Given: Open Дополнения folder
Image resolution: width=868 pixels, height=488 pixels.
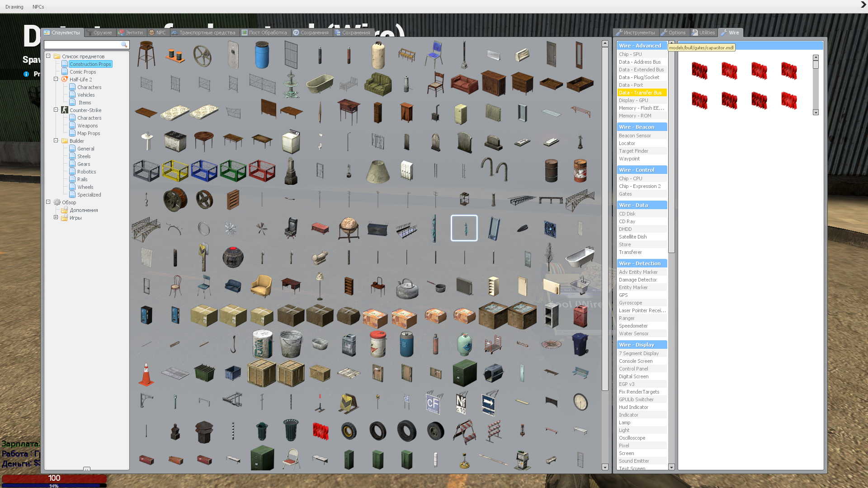Looking at the screenshot, I should click(84, 210).
